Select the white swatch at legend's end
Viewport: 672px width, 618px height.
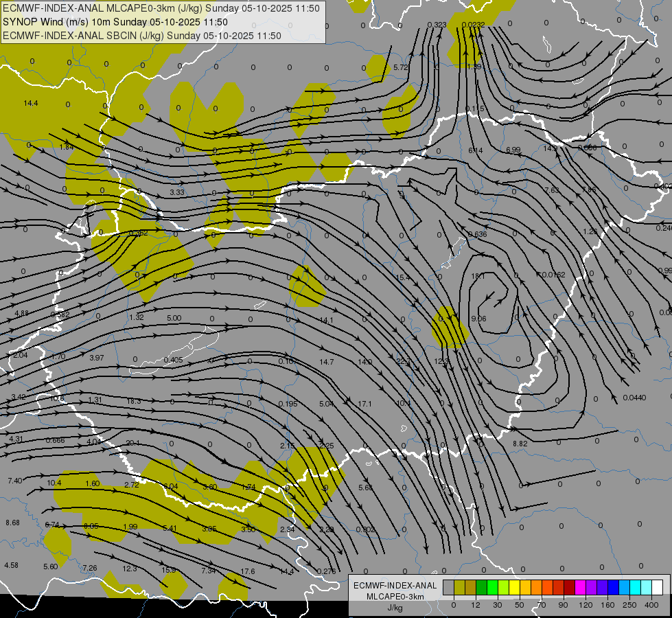[x=657, y=588]
